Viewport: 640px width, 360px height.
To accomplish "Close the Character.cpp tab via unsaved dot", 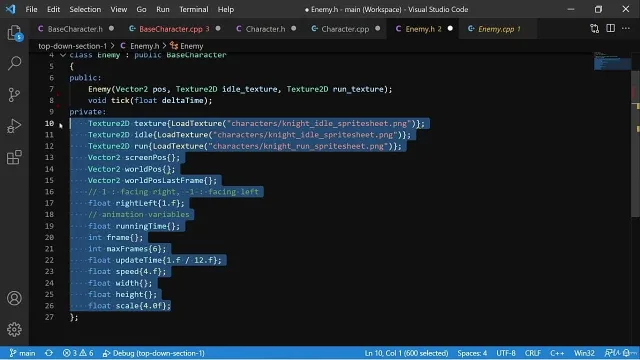I will coord(378,29).
